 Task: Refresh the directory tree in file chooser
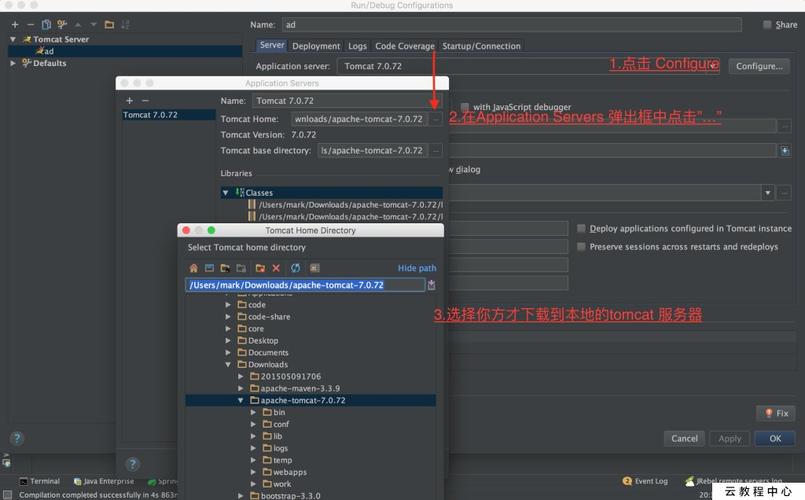click(295, 268)
